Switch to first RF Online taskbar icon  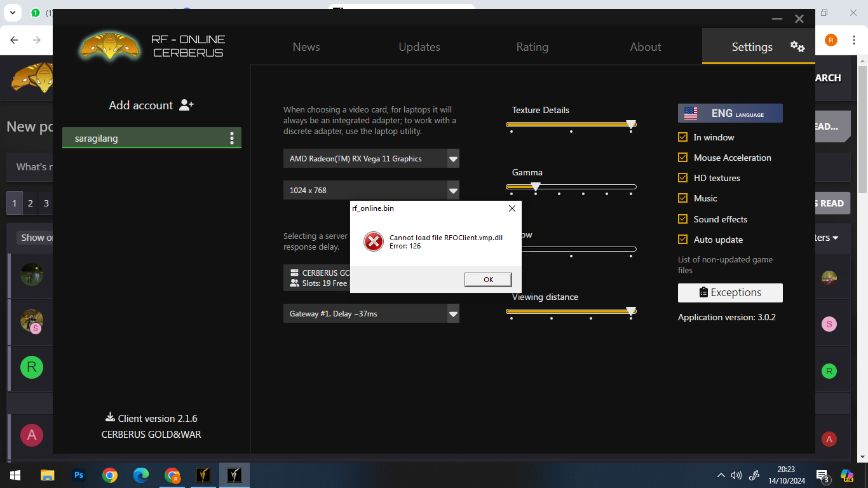coord(203,475)
